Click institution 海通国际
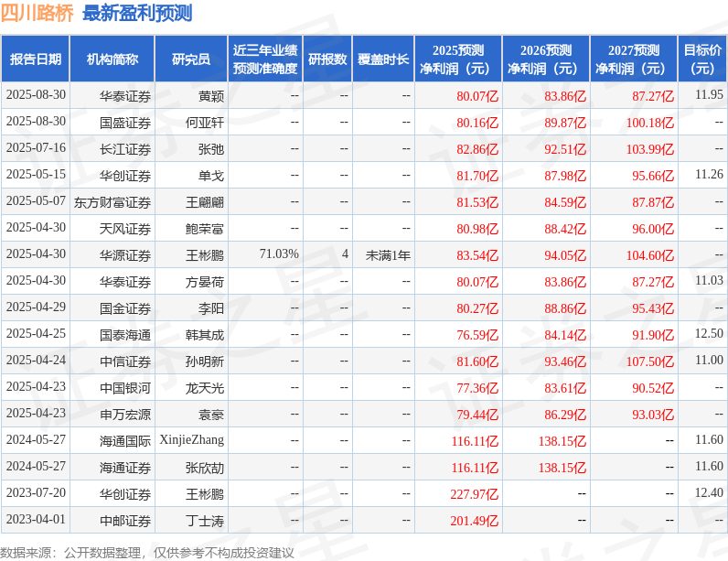This screenshot has height=561, width=728. tap(125, 441)
